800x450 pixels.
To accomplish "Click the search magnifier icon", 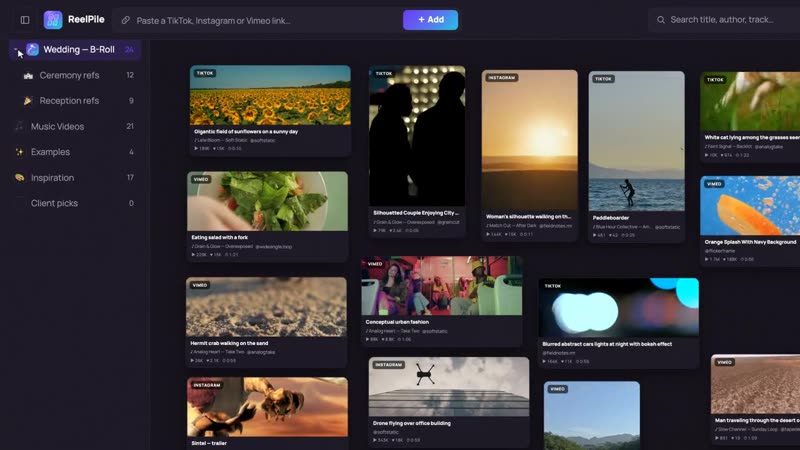I will point(661,20).
